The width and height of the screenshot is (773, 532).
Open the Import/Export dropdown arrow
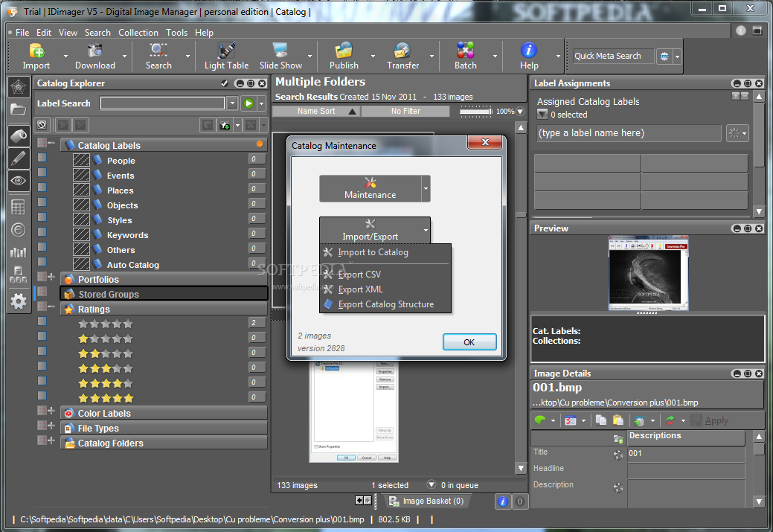coord(426,230)
